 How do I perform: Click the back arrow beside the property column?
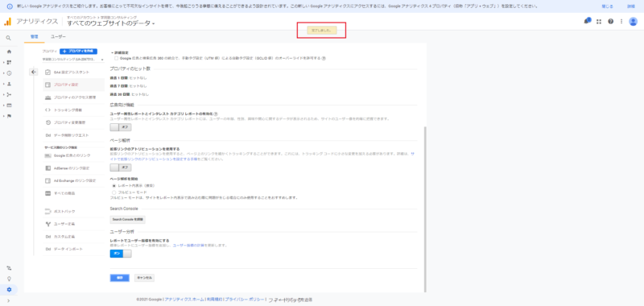coord(34,72)
